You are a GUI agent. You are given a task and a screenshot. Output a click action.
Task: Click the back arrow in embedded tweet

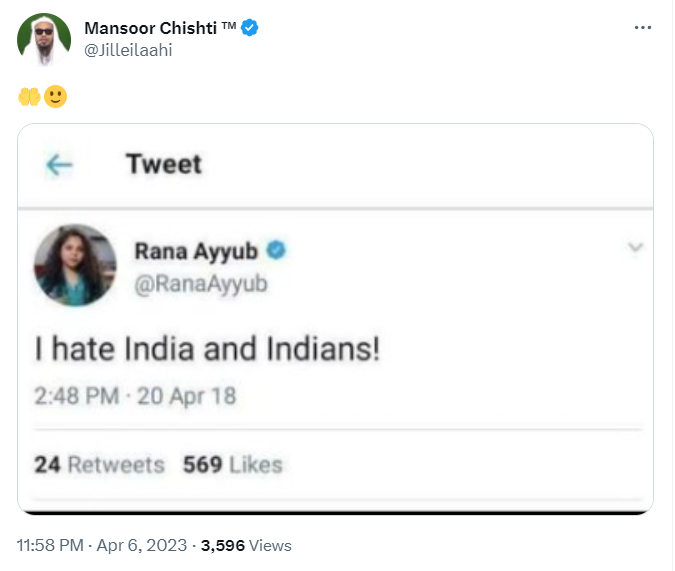point(59,165)
